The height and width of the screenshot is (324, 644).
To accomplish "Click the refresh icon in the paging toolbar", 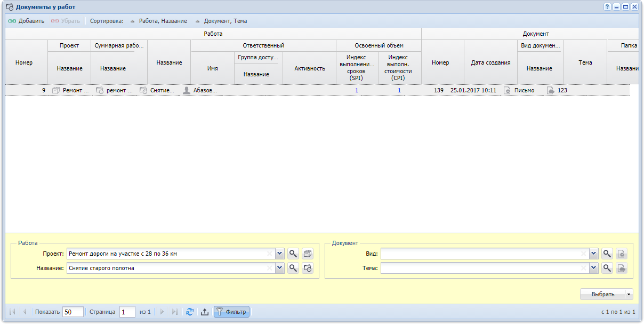I will [x=189, y=312].
